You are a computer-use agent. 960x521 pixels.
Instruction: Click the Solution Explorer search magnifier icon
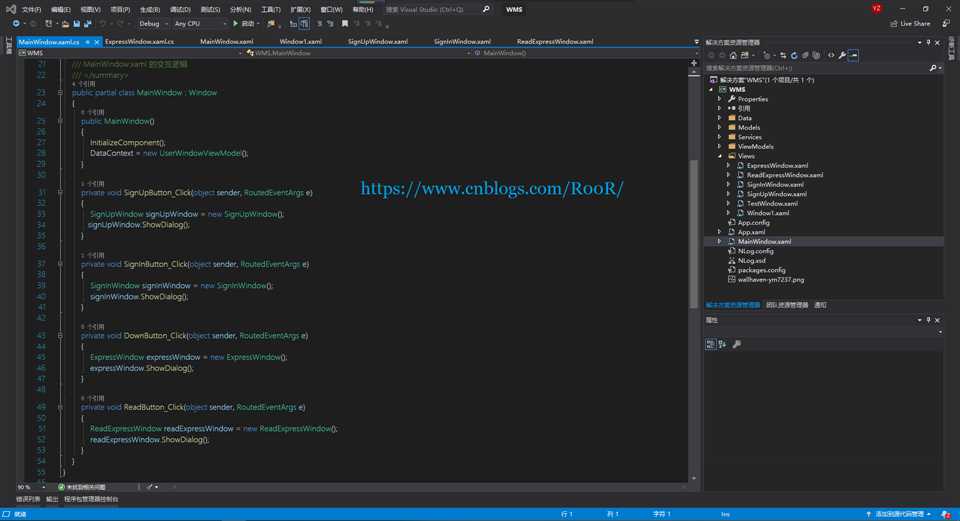(932, 68)
